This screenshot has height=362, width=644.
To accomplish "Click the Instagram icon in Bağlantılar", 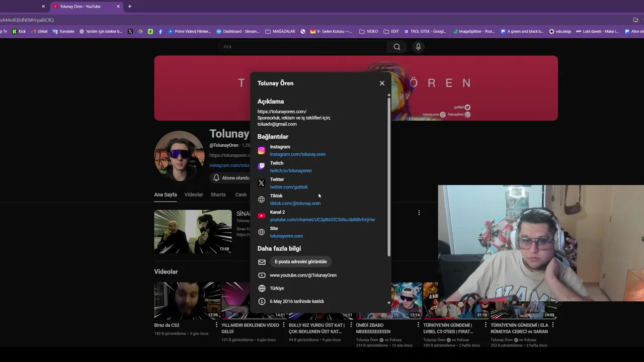I will [x=261, y=150].
